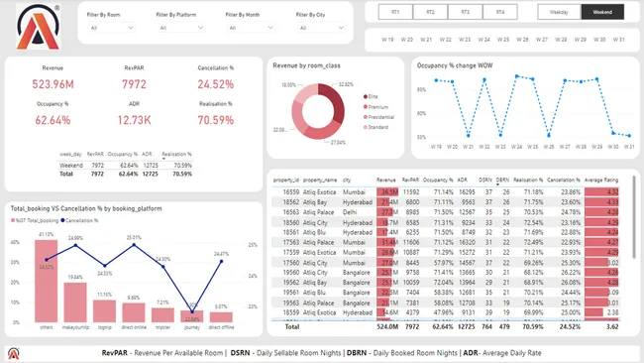Select week W 31 in slicer
This screenshot has width=644, height=363.
(619, 40)
